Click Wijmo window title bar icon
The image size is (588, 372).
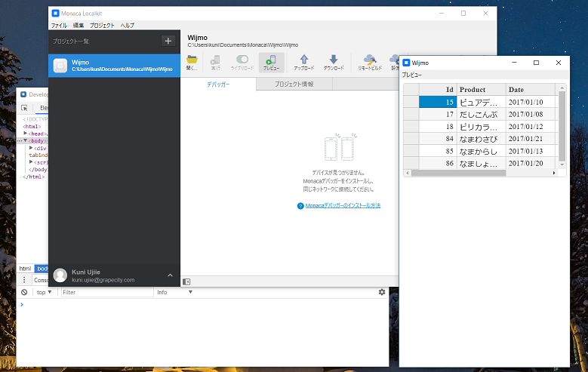coord(406,63)
